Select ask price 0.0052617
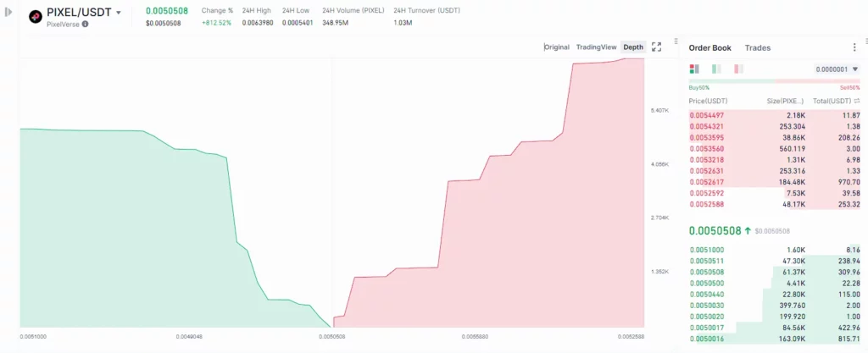868x353 pixels. 706,182
